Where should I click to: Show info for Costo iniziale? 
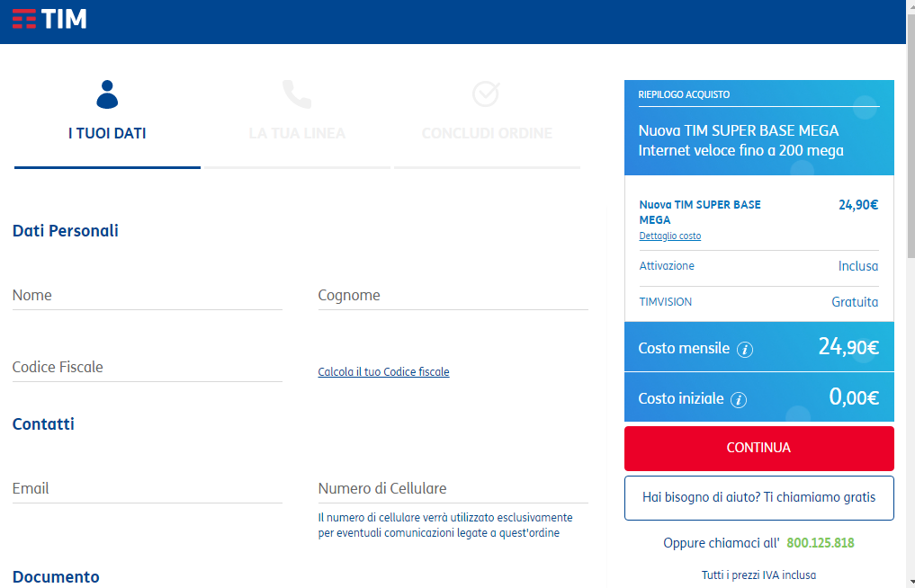739,399
